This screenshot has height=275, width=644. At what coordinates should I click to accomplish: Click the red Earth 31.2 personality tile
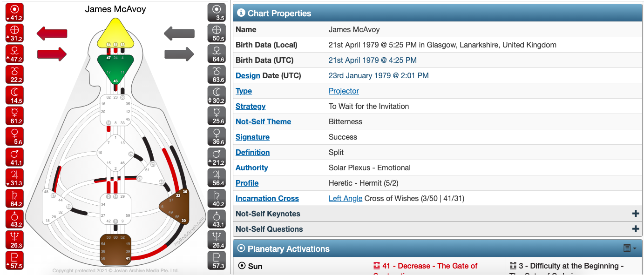coord(14,33)
